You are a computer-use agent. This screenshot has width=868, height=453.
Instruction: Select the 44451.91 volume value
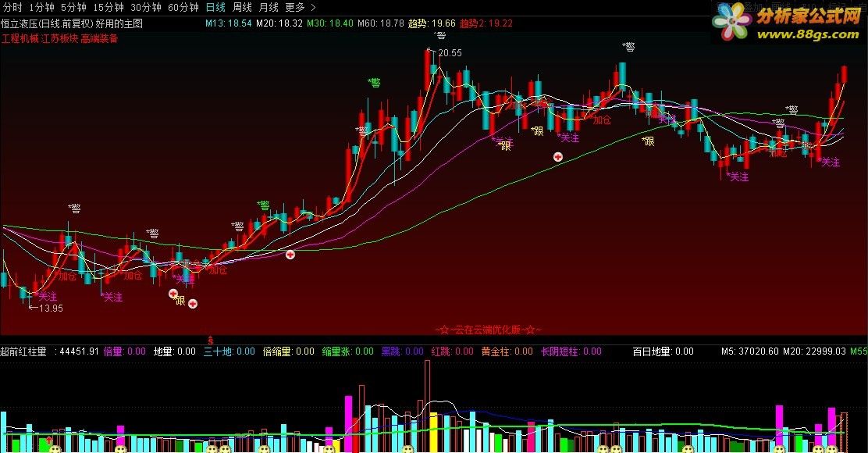point(79,351)
